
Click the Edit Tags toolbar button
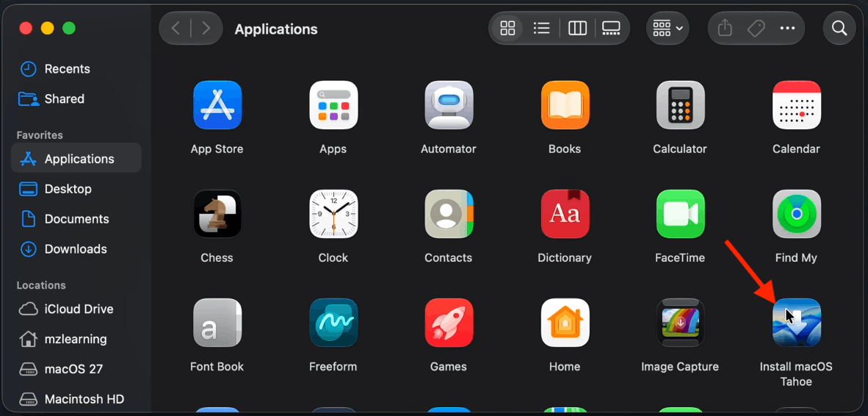pos(756,28)
